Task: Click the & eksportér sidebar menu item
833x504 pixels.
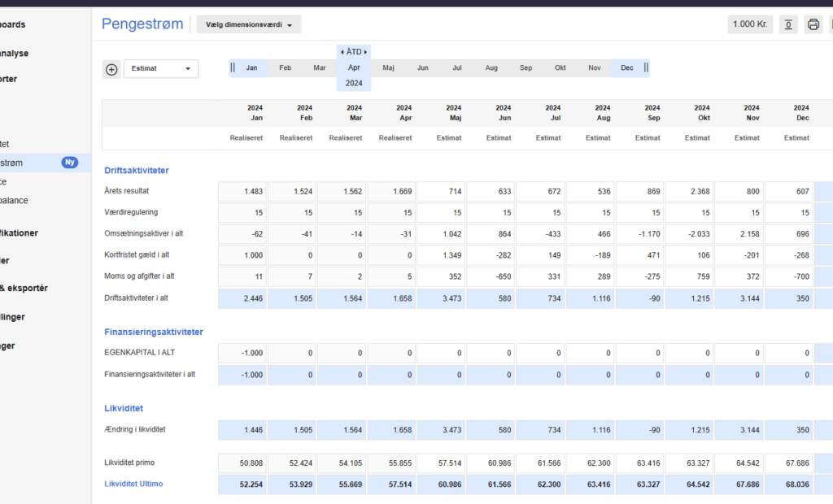Action: click(x=24, y=288)
